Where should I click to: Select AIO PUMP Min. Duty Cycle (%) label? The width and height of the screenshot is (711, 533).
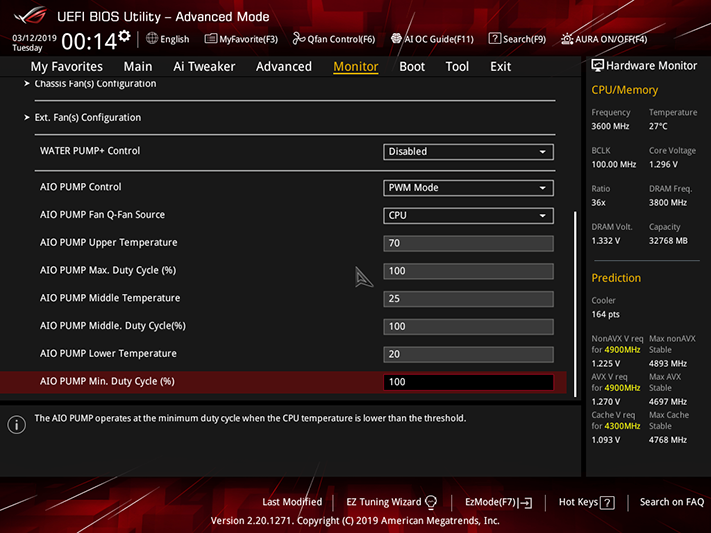click(x=107, y=381)
